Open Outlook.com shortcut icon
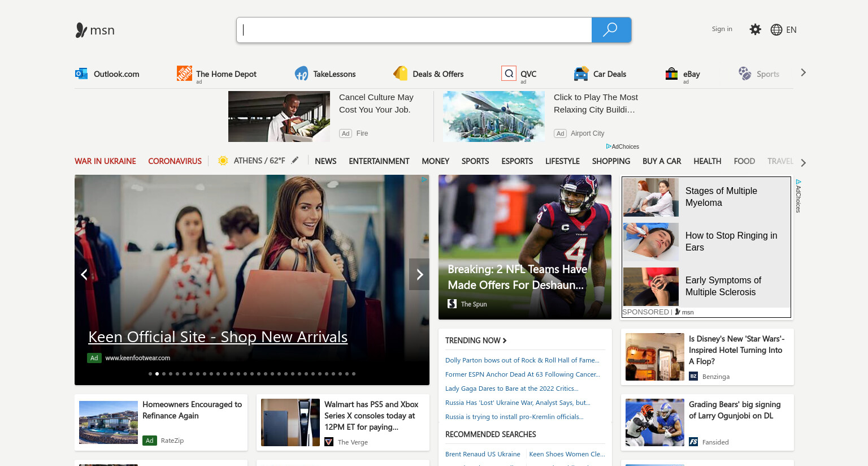Viewport: 868px width, 466px height. point(81,74)
